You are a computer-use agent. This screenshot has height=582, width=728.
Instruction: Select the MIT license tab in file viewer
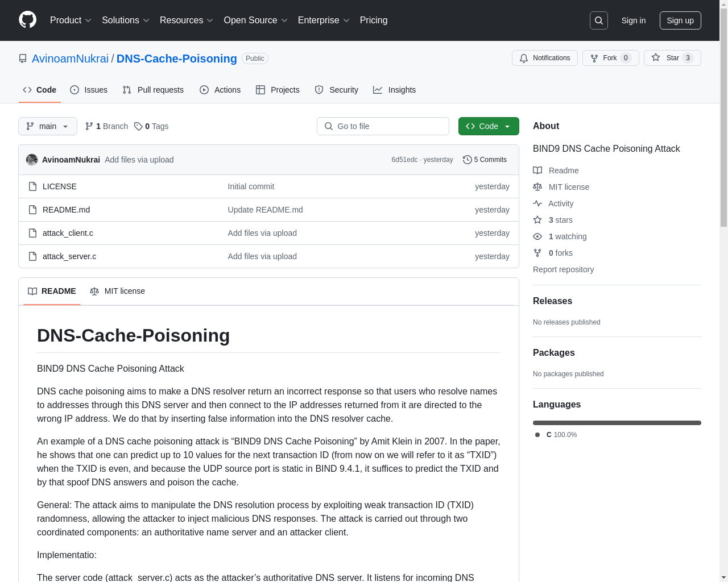click(x=117, y=291)
